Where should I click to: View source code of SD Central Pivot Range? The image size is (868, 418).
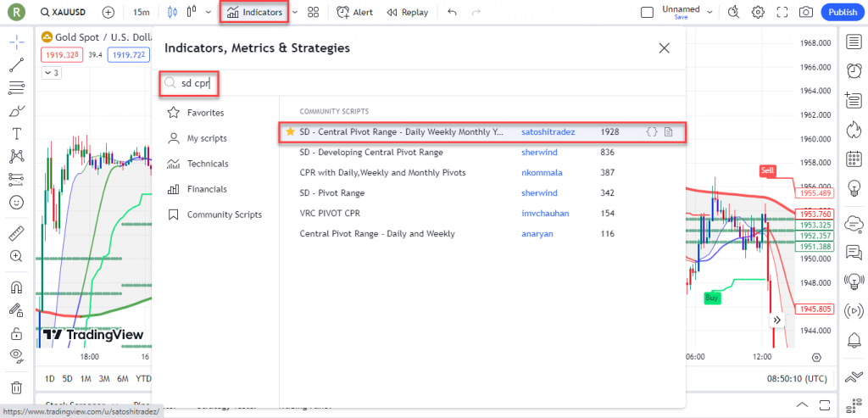652,131
